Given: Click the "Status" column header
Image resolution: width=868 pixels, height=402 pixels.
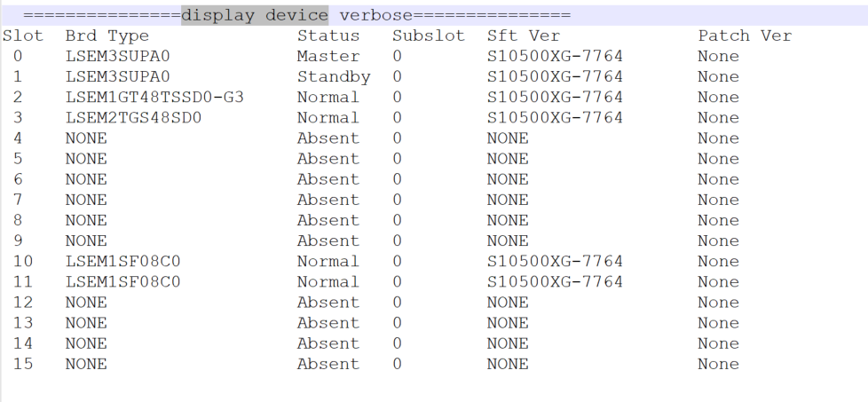Looking at the screenshot, I should (328, 35).
